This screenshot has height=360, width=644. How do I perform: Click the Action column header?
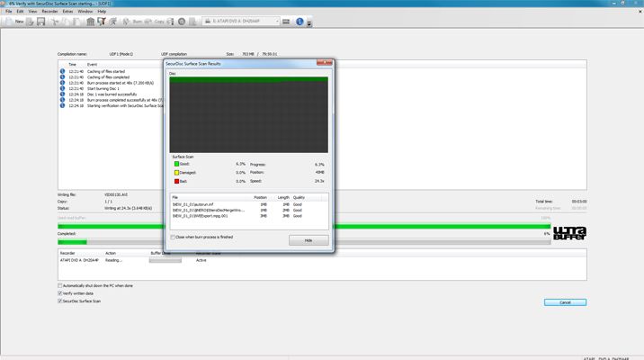111,253
